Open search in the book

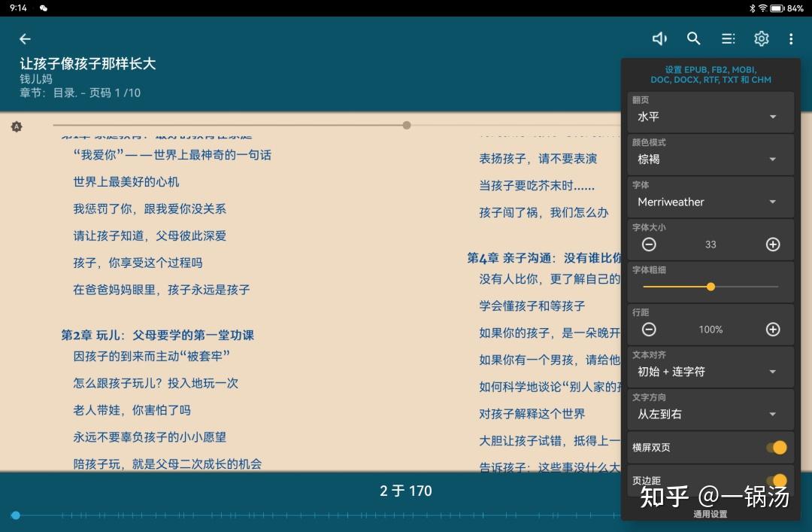click(693, 38)
